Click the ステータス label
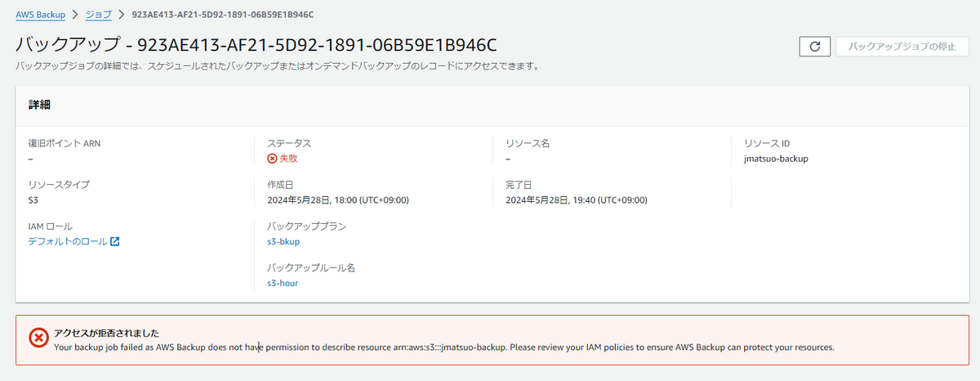The image size is (980, 381). pyautogui.click(x=289, y=143)
